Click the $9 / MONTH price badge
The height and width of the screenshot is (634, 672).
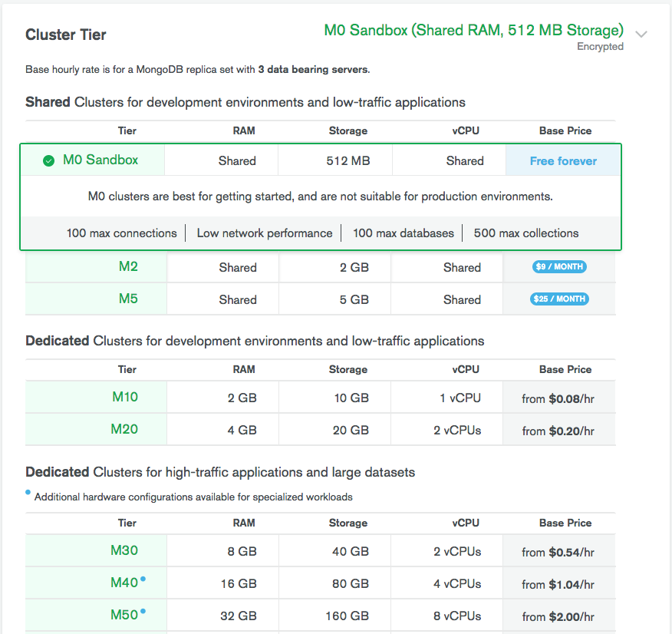(x=559, y=266)
